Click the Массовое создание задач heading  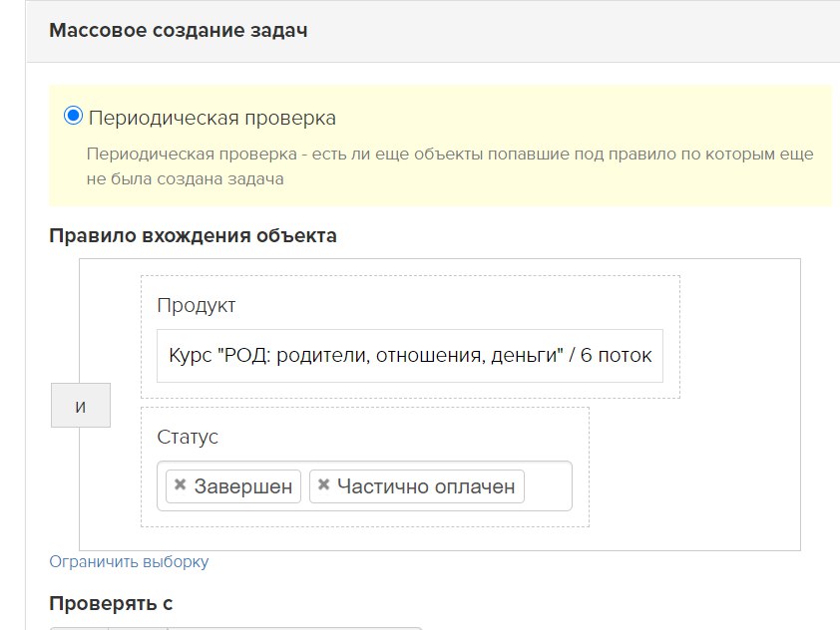click(179, 31)
